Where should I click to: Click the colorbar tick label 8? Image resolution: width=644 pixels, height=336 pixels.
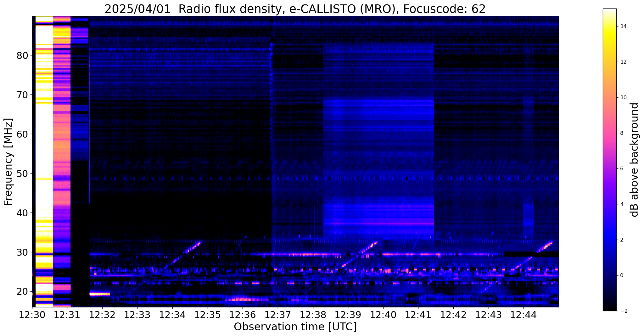tap(621, 133)
